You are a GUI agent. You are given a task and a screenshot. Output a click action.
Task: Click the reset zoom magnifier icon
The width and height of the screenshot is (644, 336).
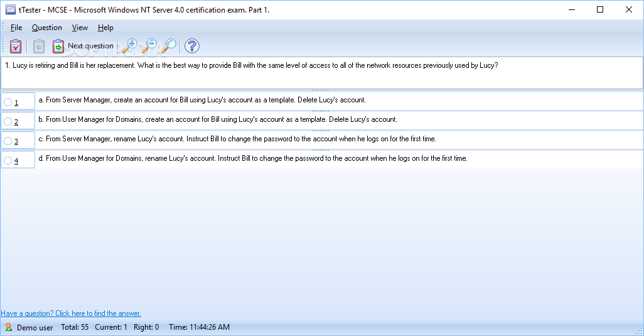pyautogui.click(x=168, y=46)
